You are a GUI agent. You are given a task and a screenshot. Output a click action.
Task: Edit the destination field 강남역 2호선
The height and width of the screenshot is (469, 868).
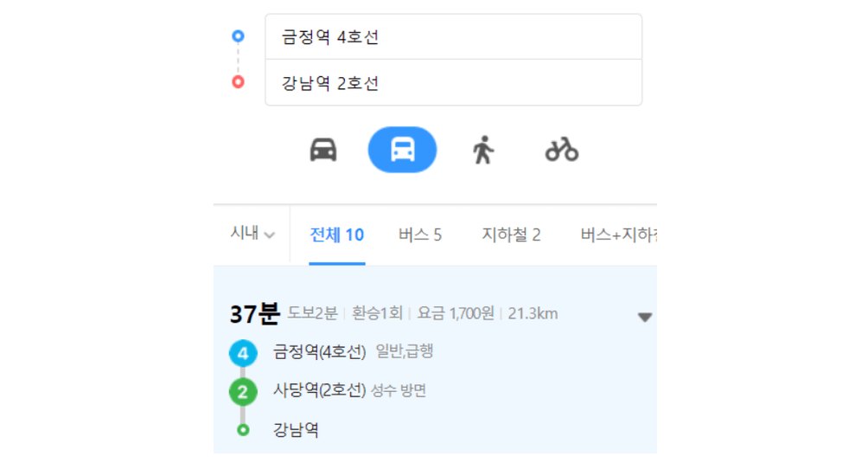(453, 82)
